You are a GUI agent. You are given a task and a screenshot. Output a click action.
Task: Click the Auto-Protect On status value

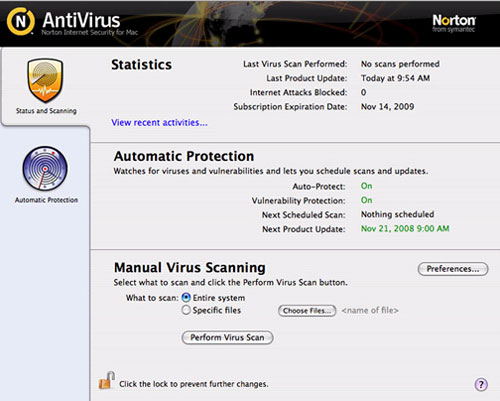(366, 186)
